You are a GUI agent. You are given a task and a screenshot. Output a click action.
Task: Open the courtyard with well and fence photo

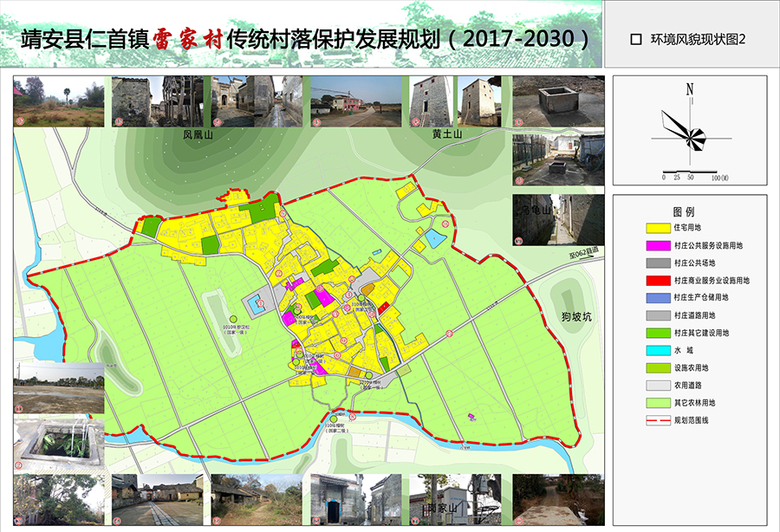coord(559,160)
